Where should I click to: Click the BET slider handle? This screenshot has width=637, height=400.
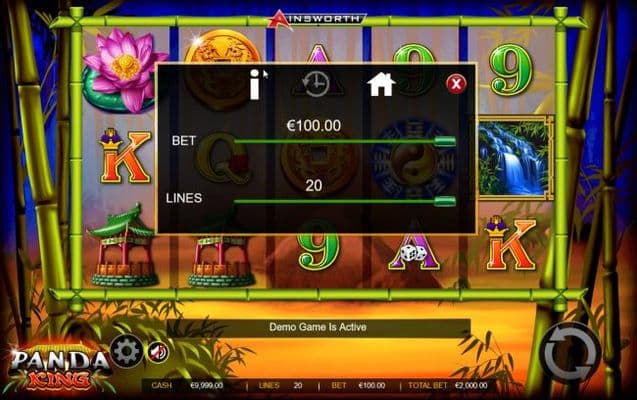[445, 141]
